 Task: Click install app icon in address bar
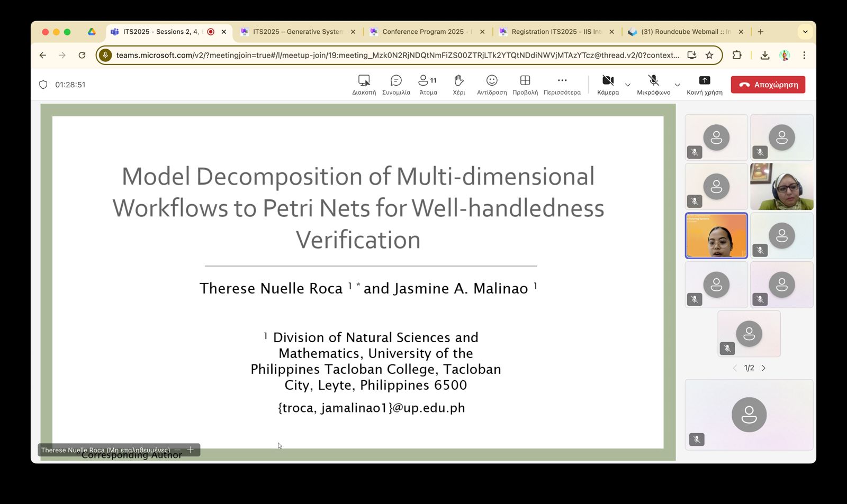(x=692, y=55)
